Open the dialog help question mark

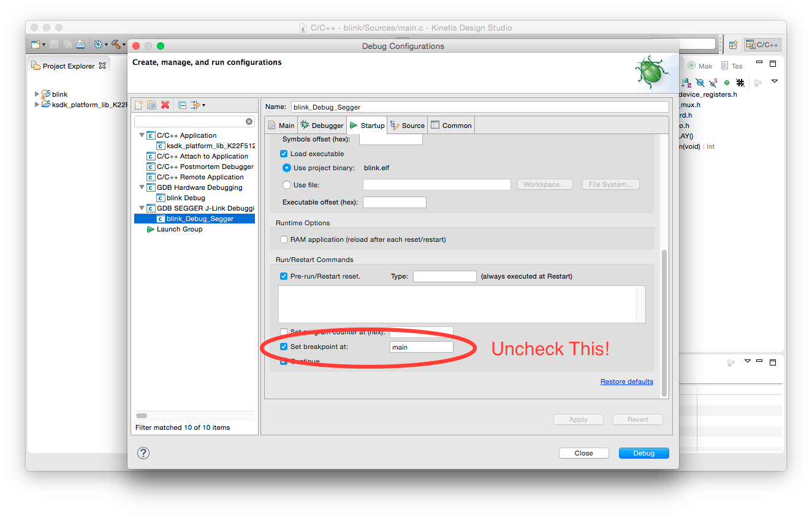[x=143, y=453]
